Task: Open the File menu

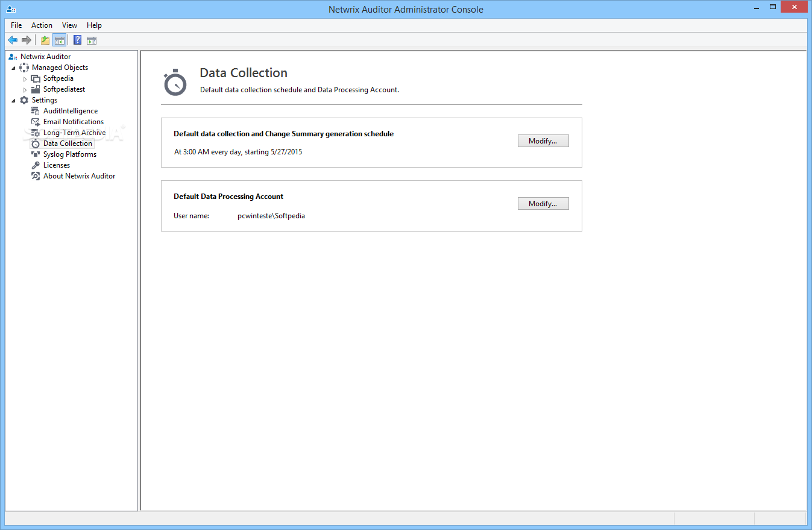Action: [16, 25]
